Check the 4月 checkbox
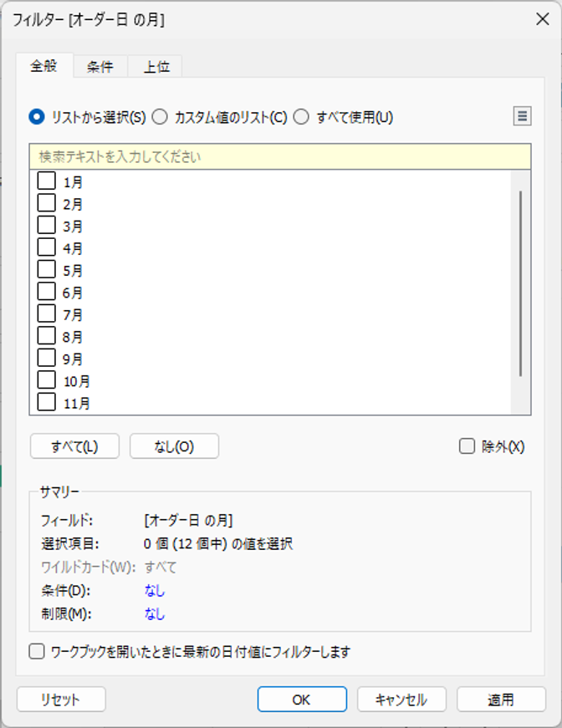 (x=47, y=247)
